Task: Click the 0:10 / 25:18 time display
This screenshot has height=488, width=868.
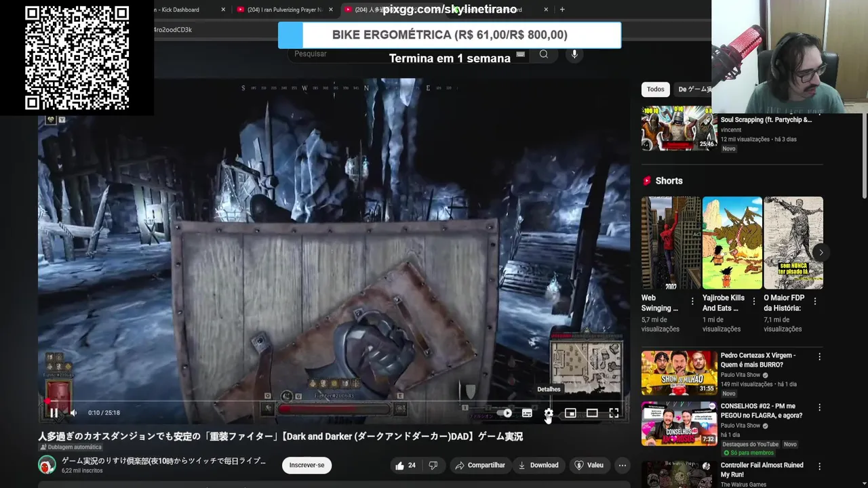Action: 104,413
